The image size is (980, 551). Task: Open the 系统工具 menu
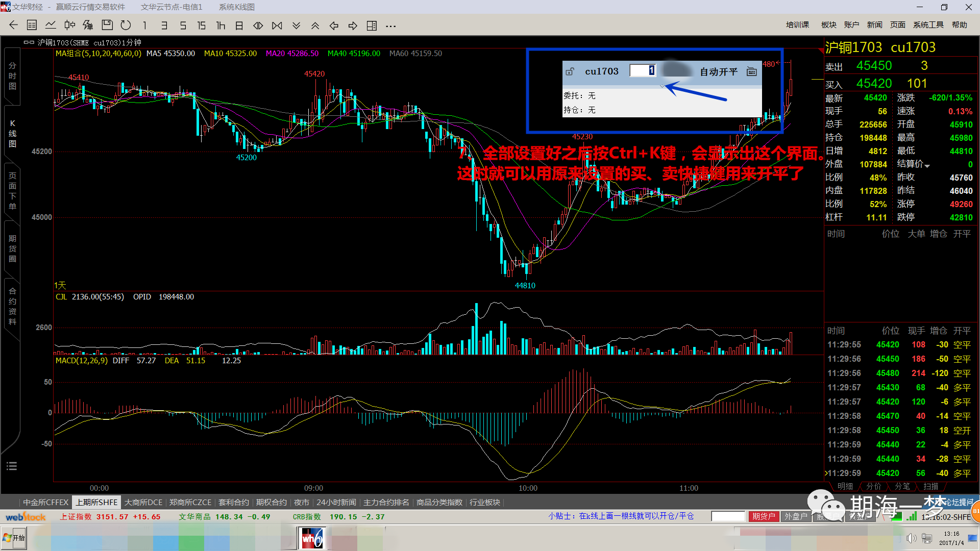click(x=928, y=24)
